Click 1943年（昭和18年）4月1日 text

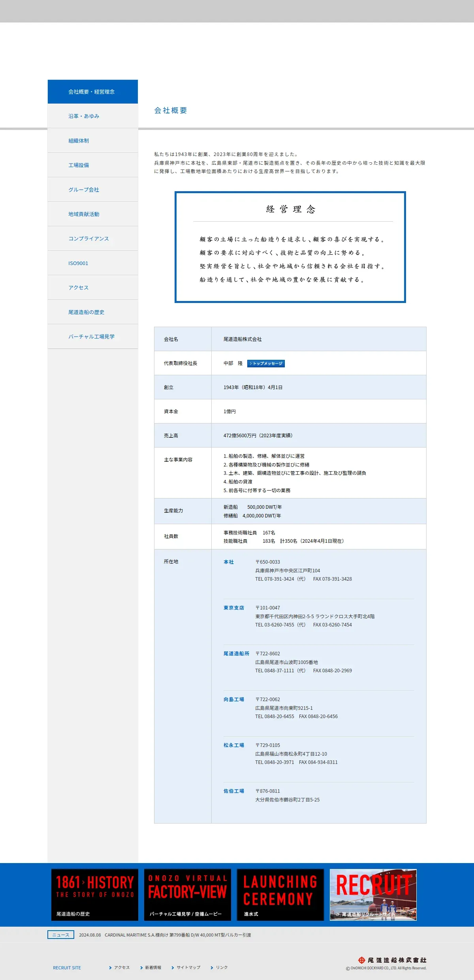pyautogui.click(x=253, y=387)
